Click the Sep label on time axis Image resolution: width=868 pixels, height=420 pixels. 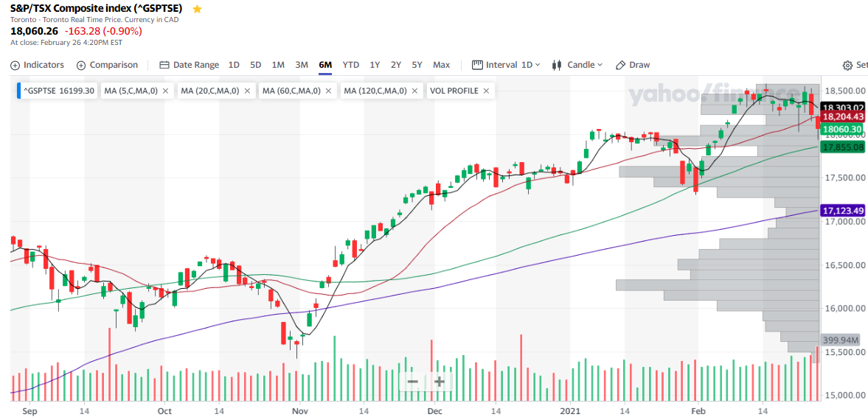click(x=30, y=412)
